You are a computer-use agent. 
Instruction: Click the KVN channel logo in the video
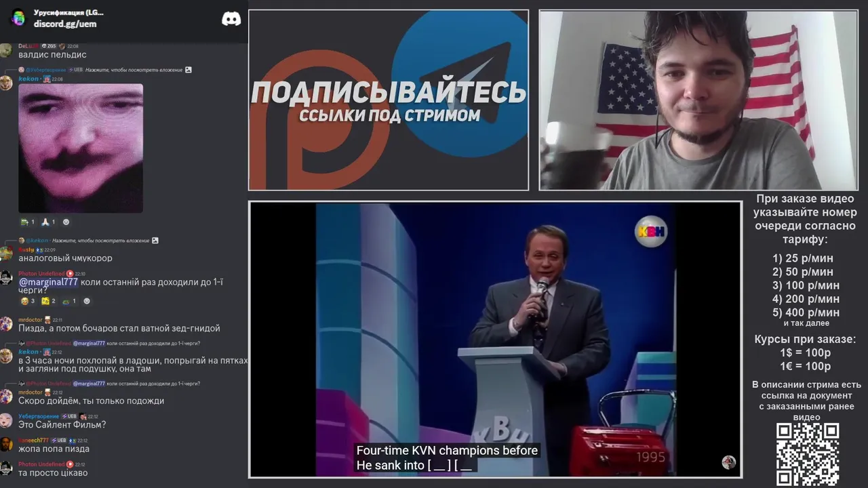tap(651, 231)
